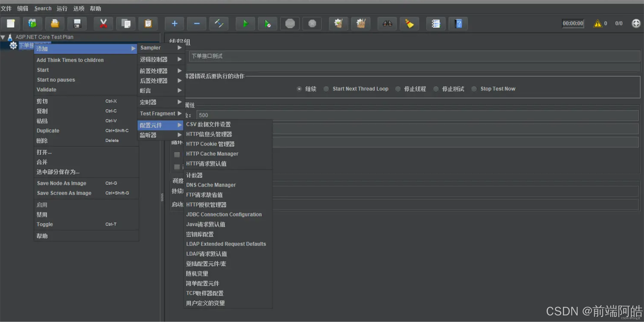Choose HTTP请求默认值 from config menu

click(x=206, y=164)
